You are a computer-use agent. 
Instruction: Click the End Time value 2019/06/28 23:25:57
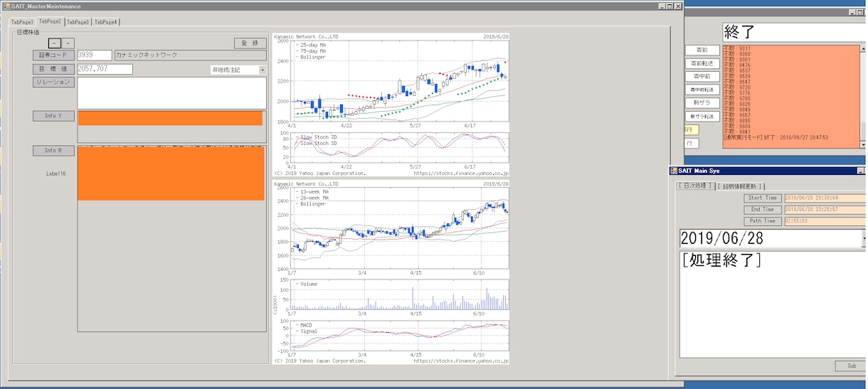pos(825,209)
